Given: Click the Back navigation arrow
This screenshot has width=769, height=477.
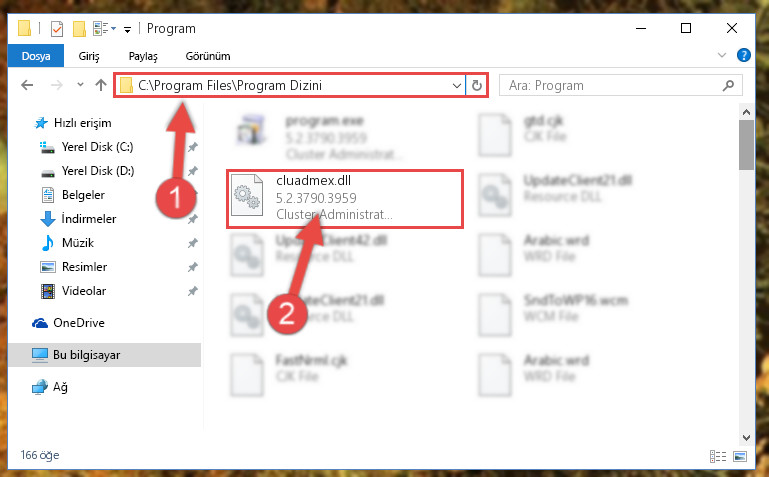Looking at the screenshot, I should pyautogui.click(x=27, y=85).
